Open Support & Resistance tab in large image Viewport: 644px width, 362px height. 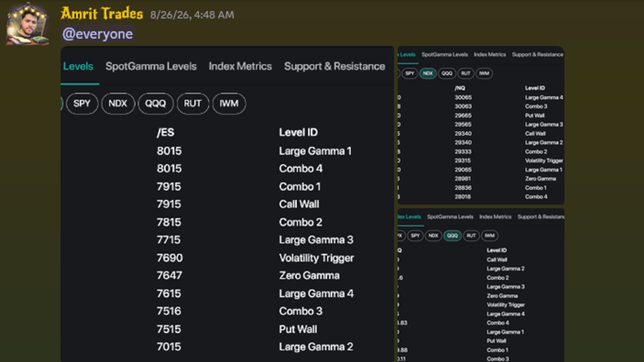point(335,66)
